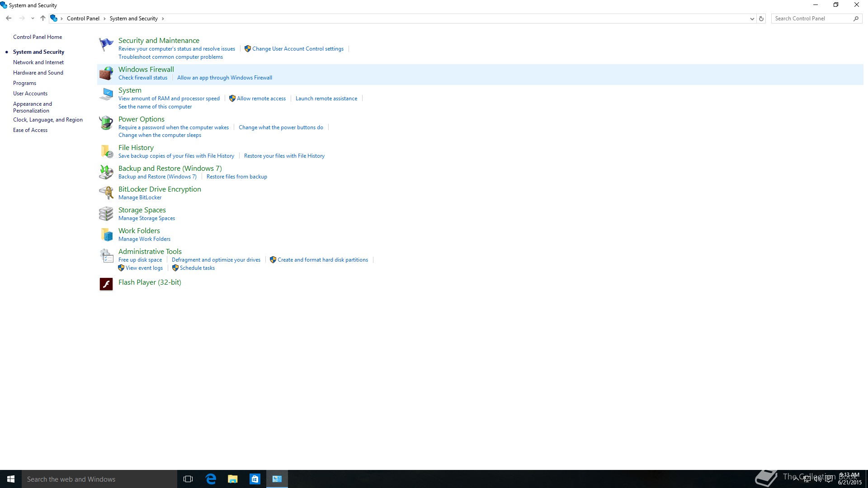868x488 pixels.
Task: Open the Security and Maintenance heading
Action: (x=159, y=41)
